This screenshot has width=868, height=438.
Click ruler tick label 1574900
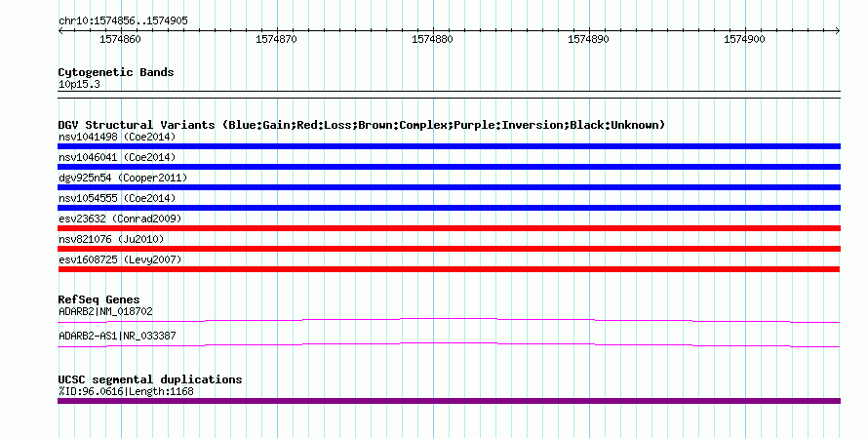click(x=744, y=39)
